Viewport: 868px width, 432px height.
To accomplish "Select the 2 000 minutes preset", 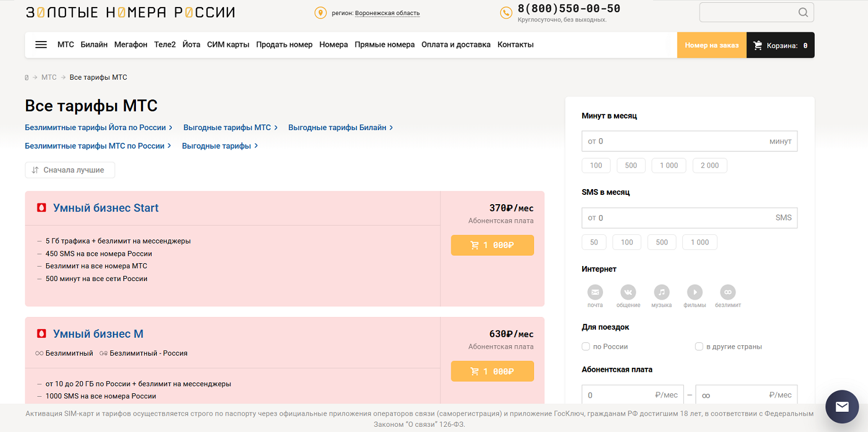I will pos(710,165).
